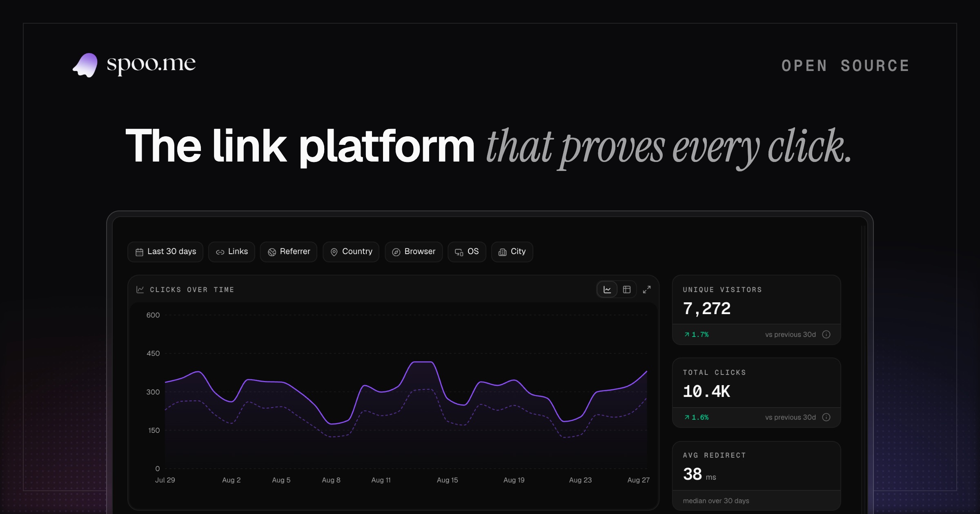This screenshot has height=514, width=980.
Task: Click the Clicks Over Time chart icon
Action: coord(140,290)
